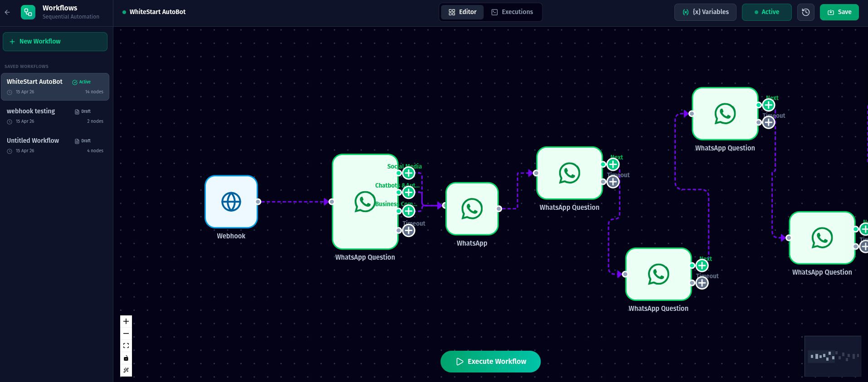
Task: Click the auto-layout magic wand icon
Action: point(126,370)
